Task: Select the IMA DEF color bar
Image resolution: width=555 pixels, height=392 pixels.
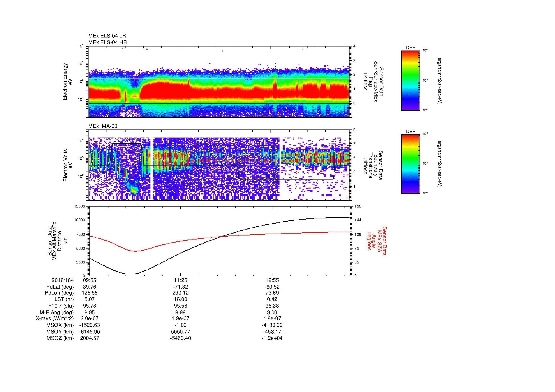Action: [x=410, y=164]
